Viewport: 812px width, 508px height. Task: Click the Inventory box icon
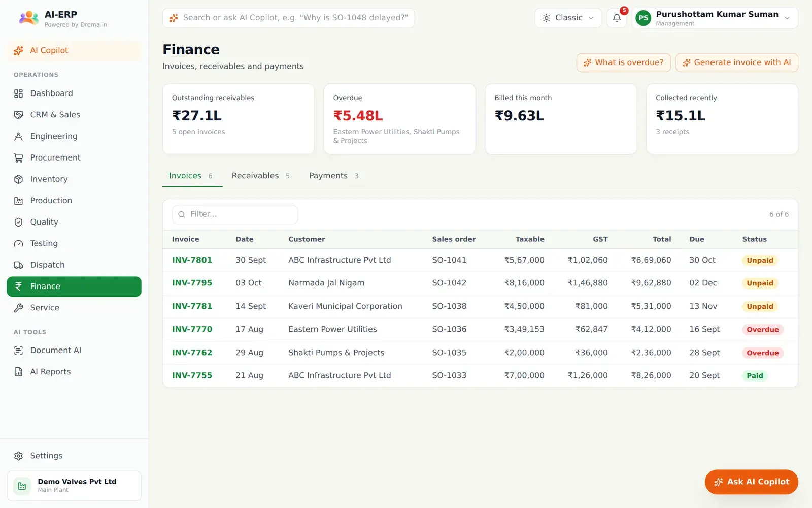pos(19,179)
